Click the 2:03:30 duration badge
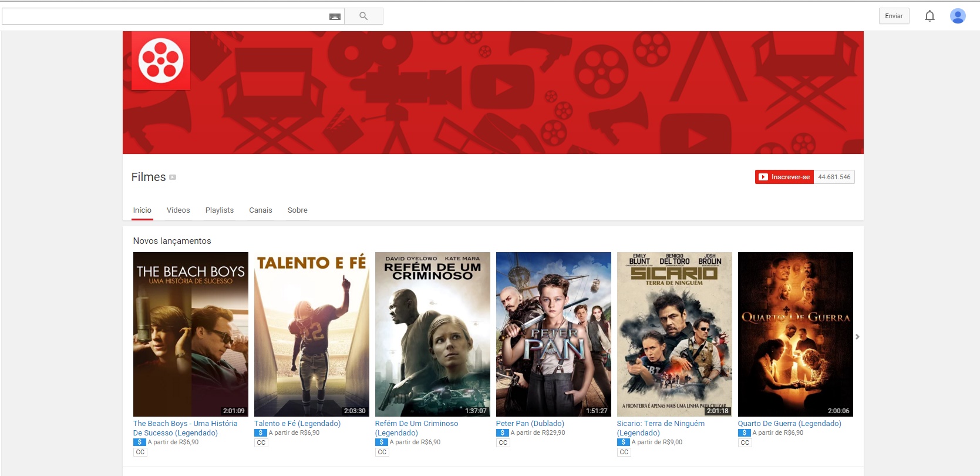This screenshot has height=476, width=980. 355,411
